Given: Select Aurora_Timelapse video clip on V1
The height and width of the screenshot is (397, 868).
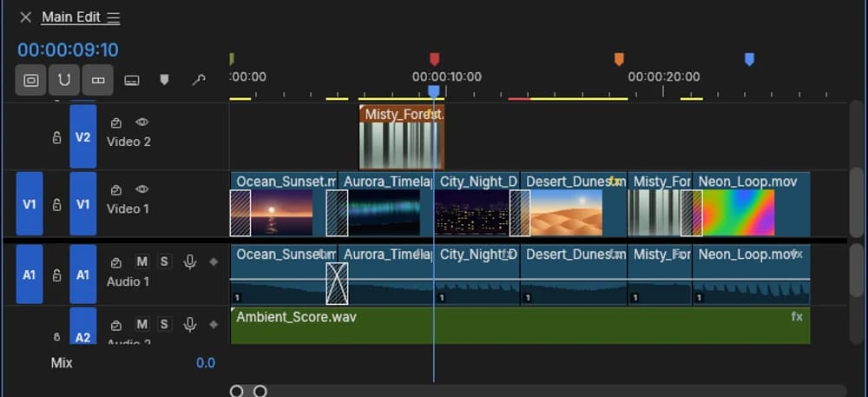Looking at the screenshot, I should [x=385, y=204].
